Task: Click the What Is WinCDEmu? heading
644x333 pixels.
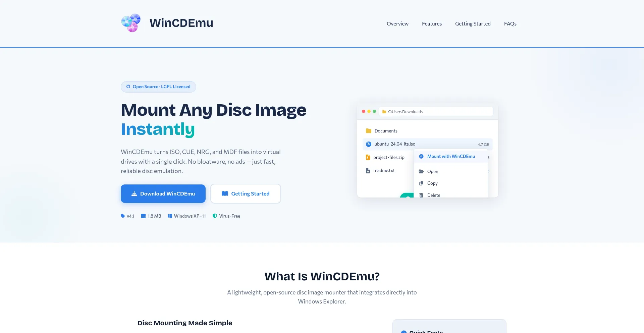Action: [x=322, y=277]
